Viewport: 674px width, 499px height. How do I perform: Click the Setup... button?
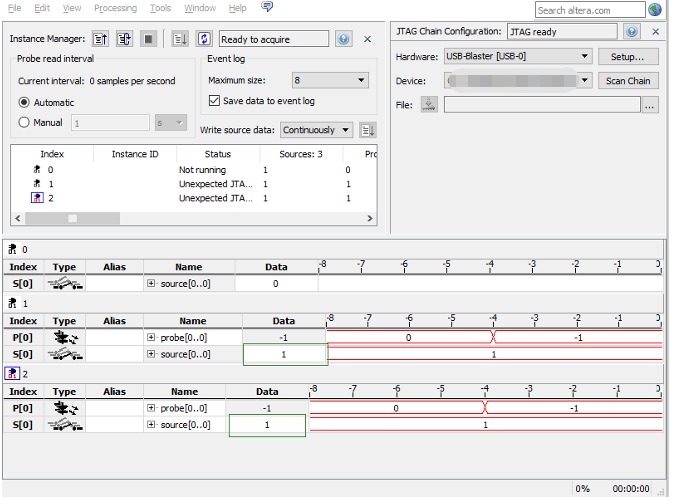[x=628, y=56]
